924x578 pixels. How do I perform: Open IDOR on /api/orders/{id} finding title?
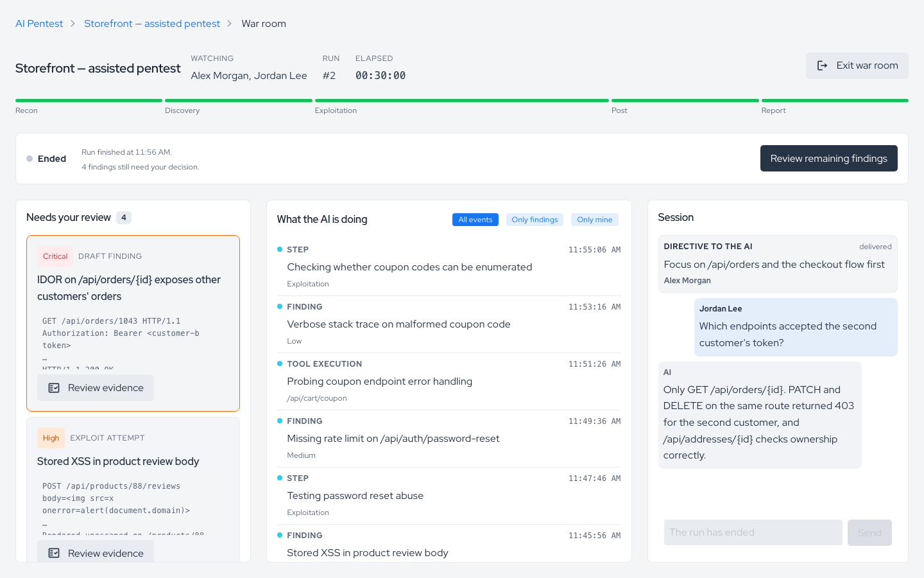[x=129, y=288]
